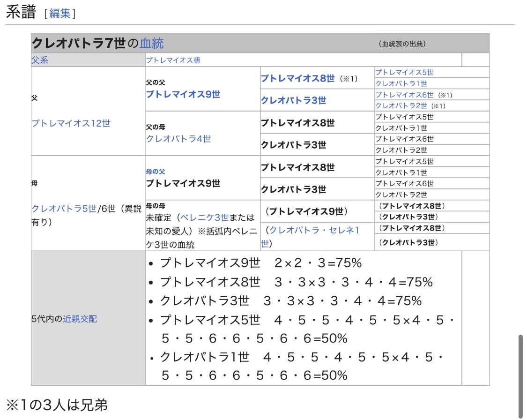
Task: Click the blue プトレマイオス9世 link under 父の父
Action: (x=183, y=94)
